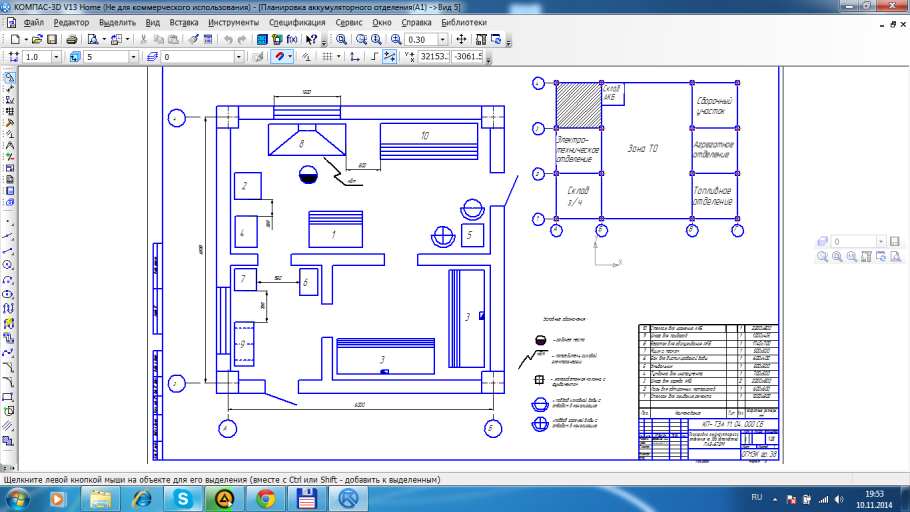Click the pan/move view crosshair icon

tap(461, 39)
